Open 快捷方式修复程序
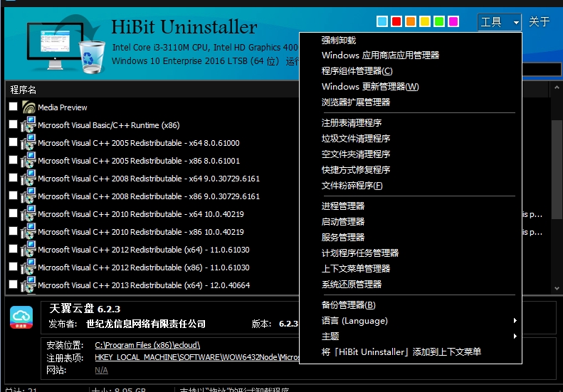Screen dimensions: 563x392 [x=411, y=170]
